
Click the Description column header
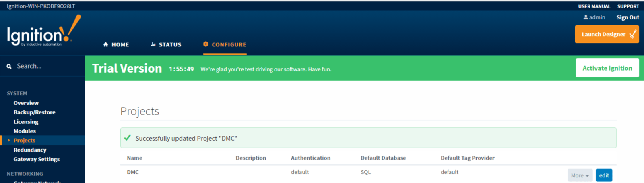[x=251, y=158]
